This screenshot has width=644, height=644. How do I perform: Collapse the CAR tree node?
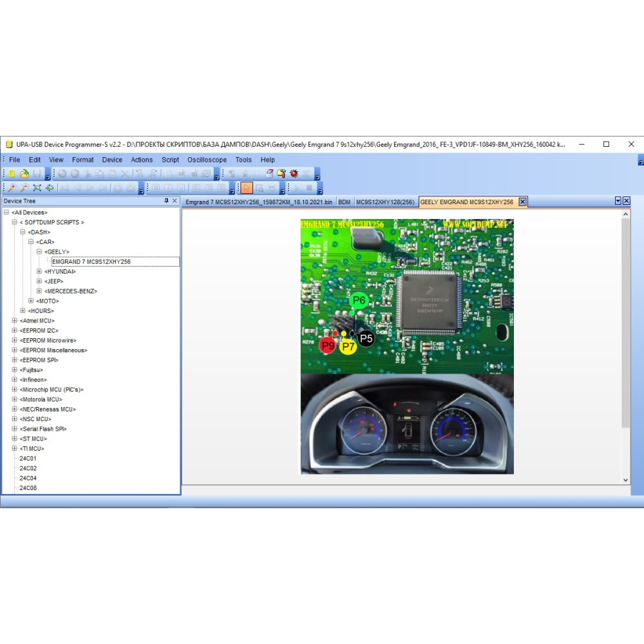coord(31,242)
